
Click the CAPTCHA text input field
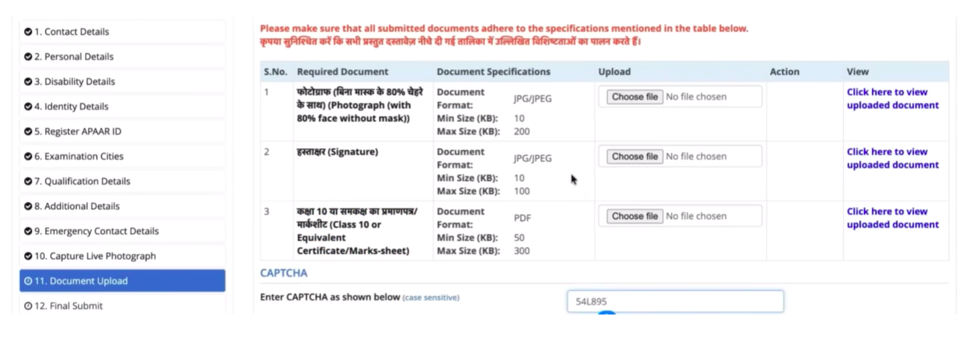coord(674,301)
